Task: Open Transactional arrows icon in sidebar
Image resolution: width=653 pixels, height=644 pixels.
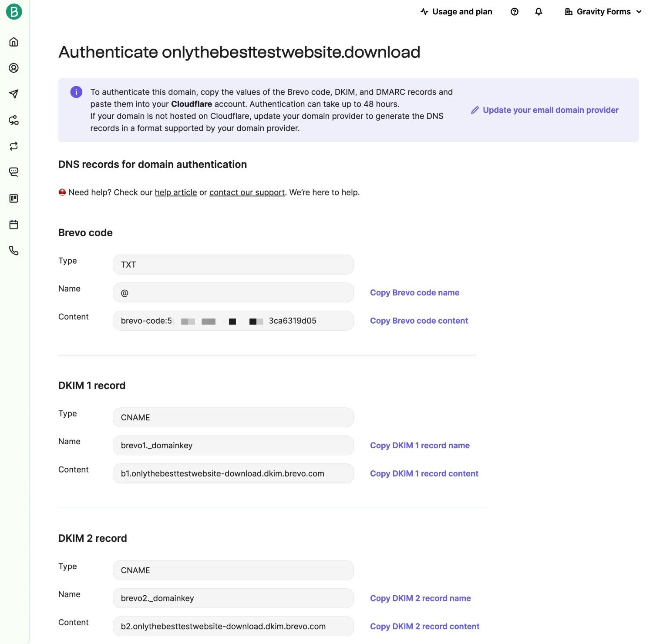Action: coord(14,146)
